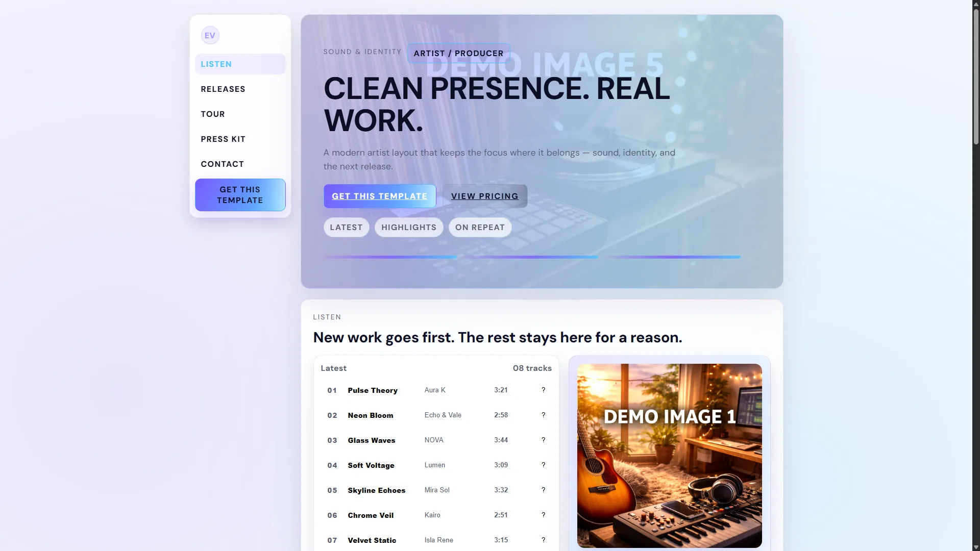The width and height of the screenshot is (980, 551).
Task: Select the Velvet Static track title
Action: coord(372,540)
